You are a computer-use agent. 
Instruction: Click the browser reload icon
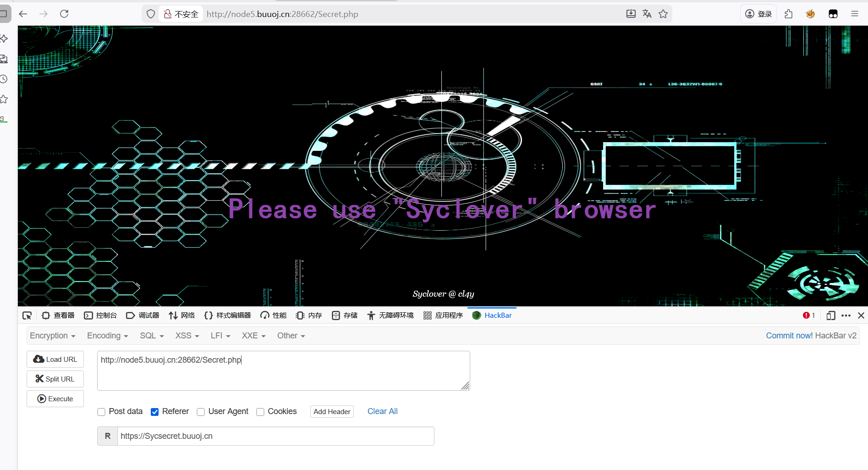(x=64, y=14)
